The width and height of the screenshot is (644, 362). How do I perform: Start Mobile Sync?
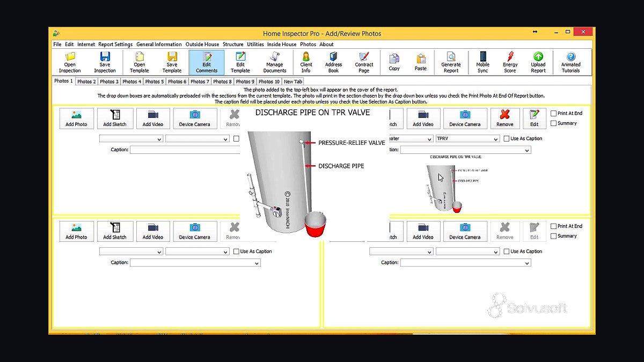(x=482, y=62)
